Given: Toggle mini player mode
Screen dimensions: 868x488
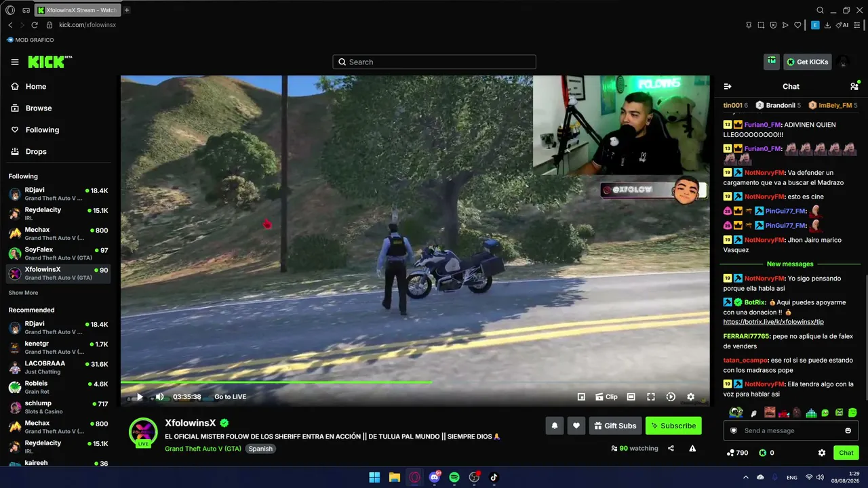Looking at the screenshot, I should click(x=581, y=397).
